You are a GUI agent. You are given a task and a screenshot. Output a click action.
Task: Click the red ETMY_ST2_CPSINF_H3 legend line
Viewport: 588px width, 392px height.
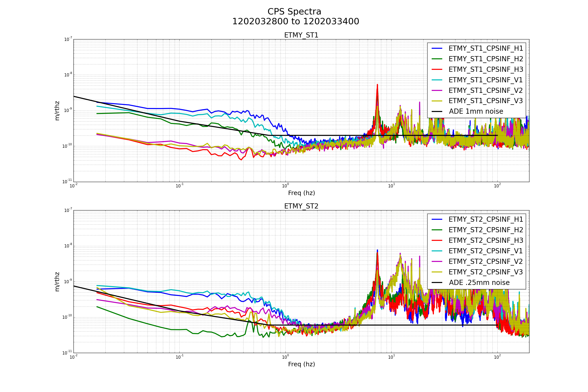click(x=437, y=241)
